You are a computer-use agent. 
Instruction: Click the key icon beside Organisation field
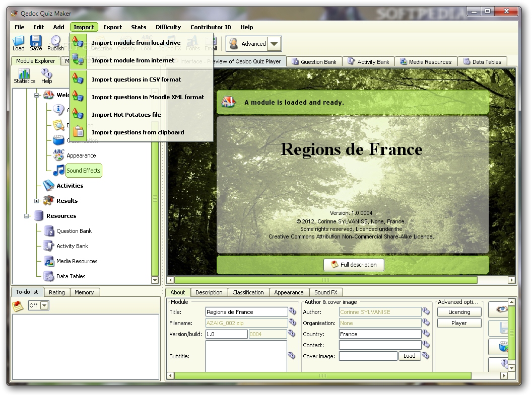click(426, 322)
